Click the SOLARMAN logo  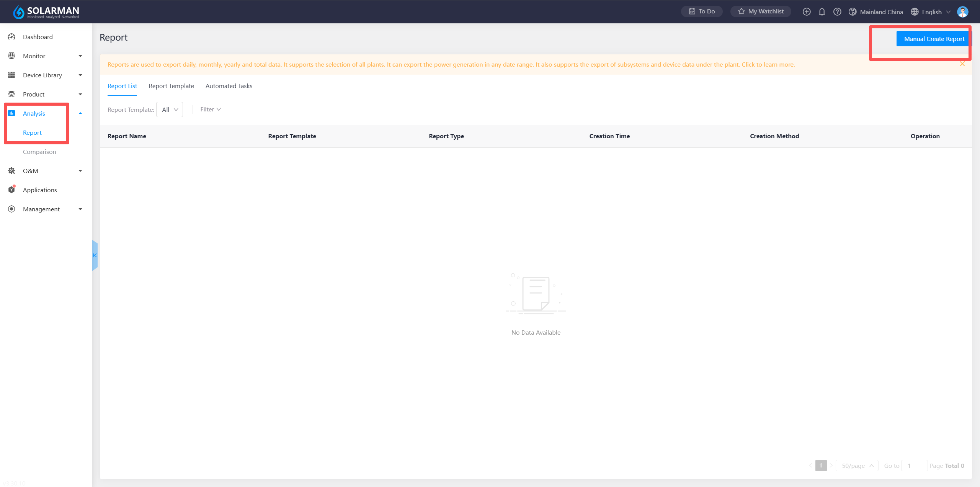click(x=46, y=12)
